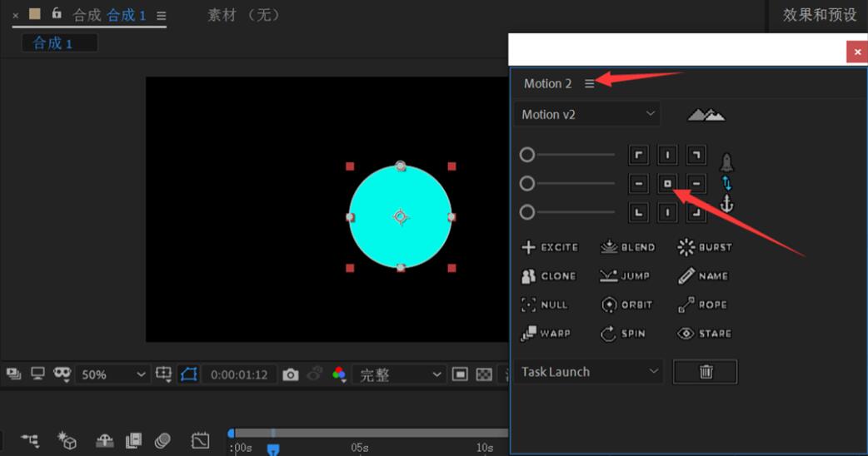Toggle frame blending icon in timeline
The width and height of the screenshot is (868, 456).
click(133, 440)
